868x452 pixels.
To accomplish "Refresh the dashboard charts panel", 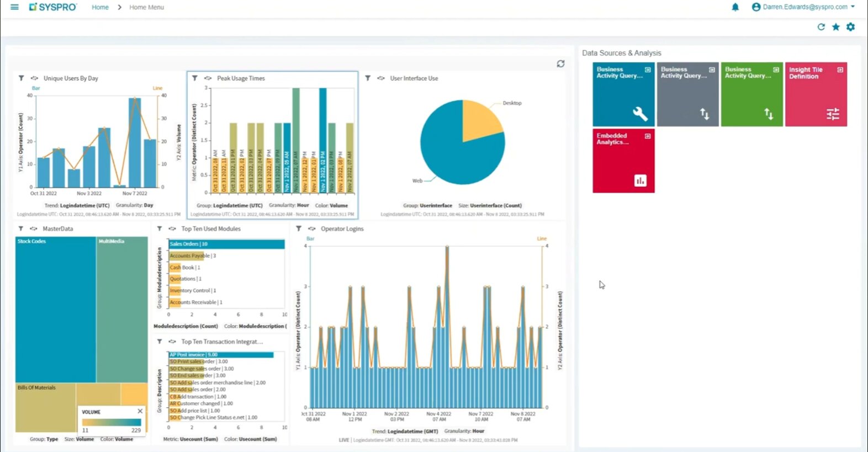I will click(560, 64).
